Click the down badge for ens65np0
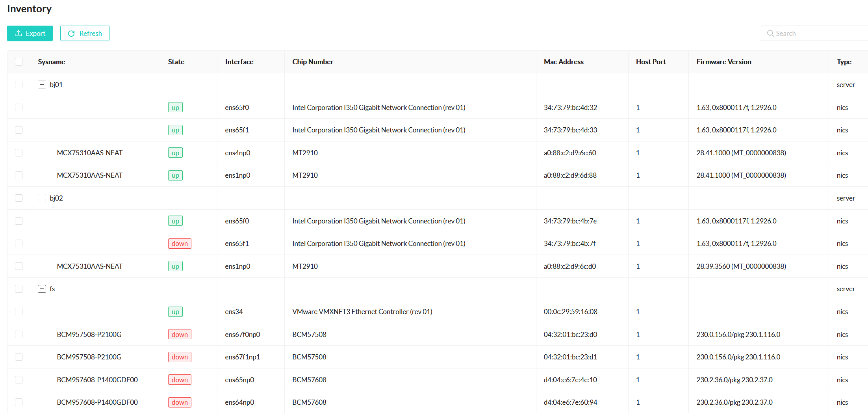 pyautogui.click(x=180, y=380)
